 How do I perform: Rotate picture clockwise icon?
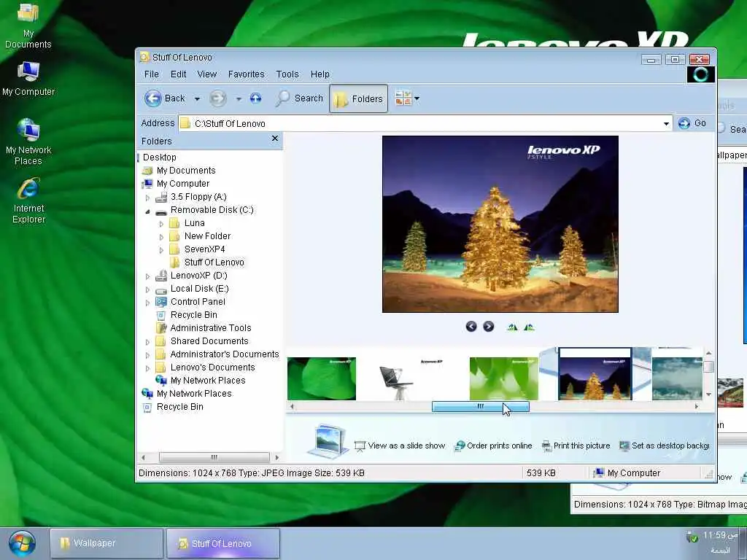point(512,327)
